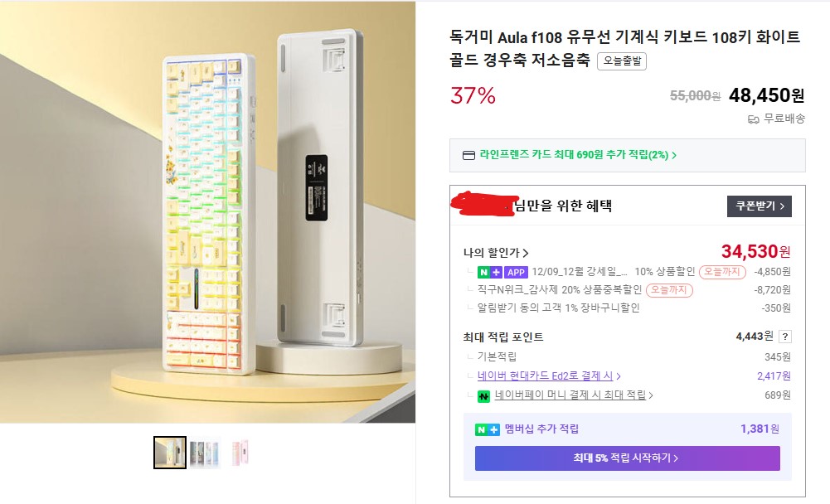Click the purple APP badge in discount row

point(516,272)
